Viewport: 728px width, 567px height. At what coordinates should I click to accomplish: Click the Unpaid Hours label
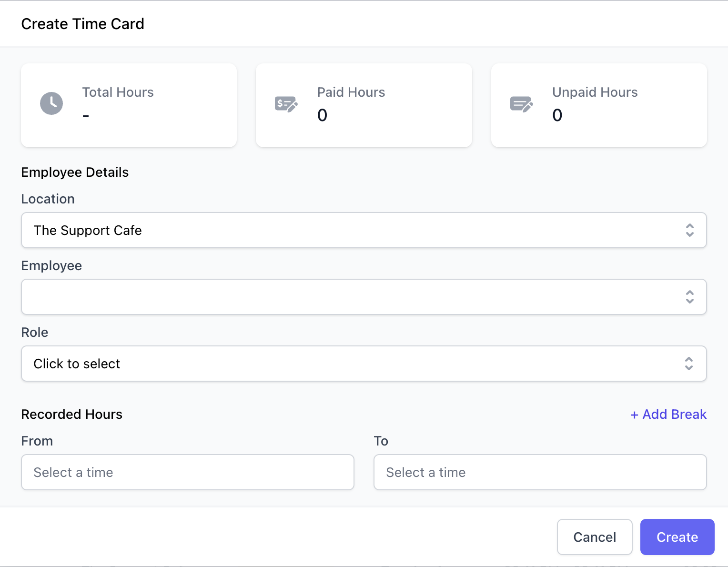coord(595,92)
